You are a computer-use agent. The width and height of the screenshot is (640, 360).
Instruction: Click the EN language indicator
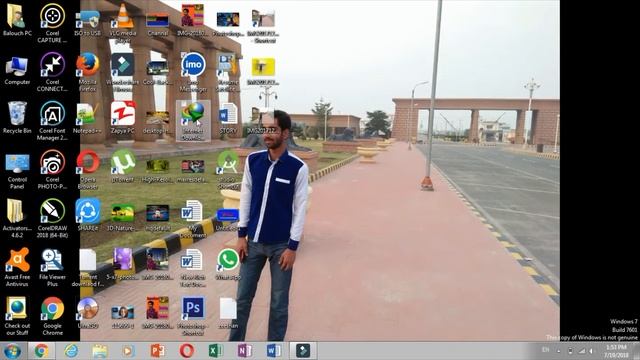(545, 350)
